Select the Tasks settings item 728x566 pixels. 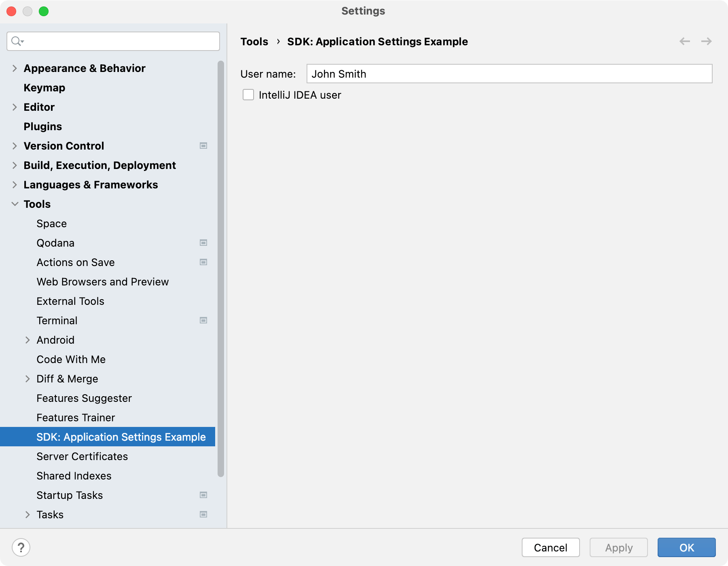pyautogui.click(x=50, y=515)
